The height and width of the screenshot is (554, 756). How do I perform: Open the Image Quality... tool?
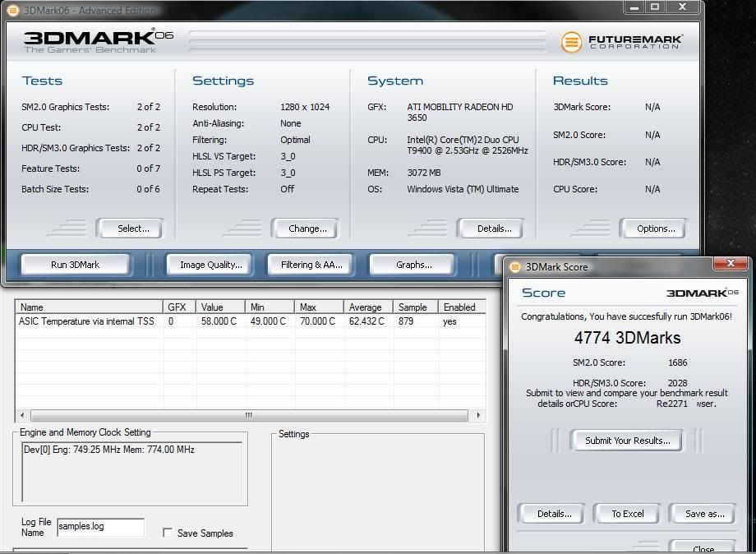210,265
